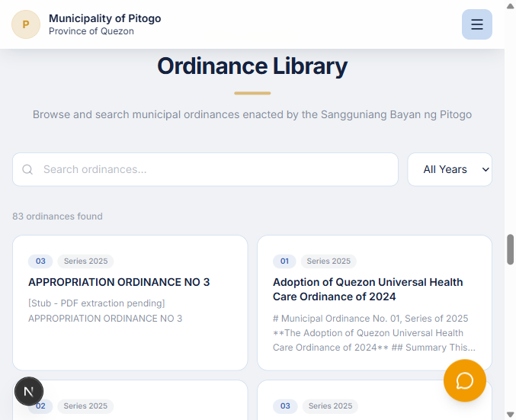Click the Health Care ordinance summary snippet
Image resolution: width=516 pixels, height=420 pixels.
click(x=374, y=333)
